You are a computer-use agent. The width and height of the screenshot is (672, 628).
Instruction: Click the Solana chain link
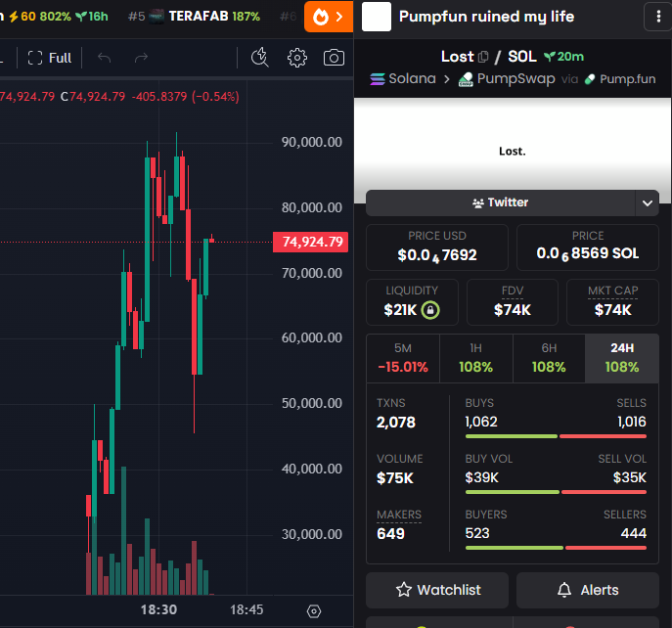403,79
